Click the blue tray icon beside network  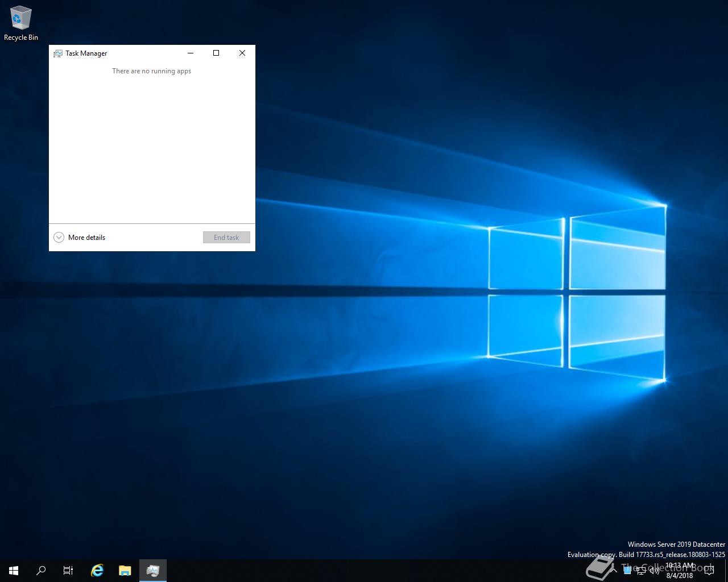click(627, 571)
